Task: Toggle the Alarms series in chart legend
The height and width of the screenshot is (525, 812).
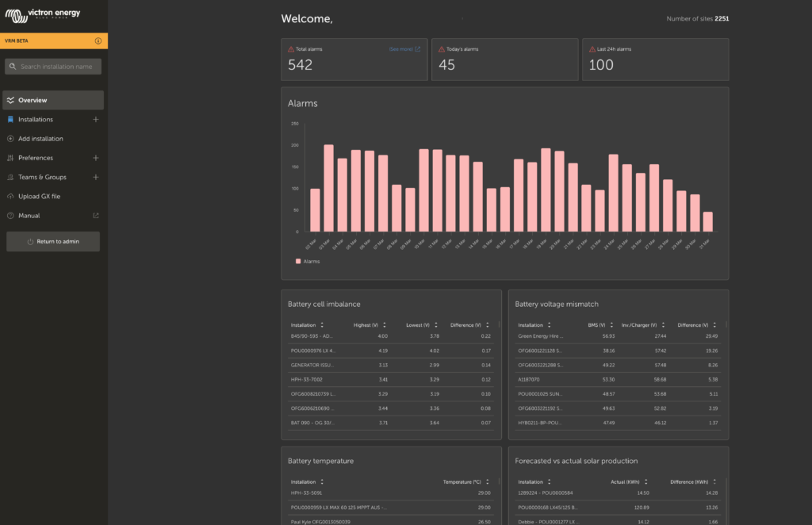Action: tap(308, 262)
